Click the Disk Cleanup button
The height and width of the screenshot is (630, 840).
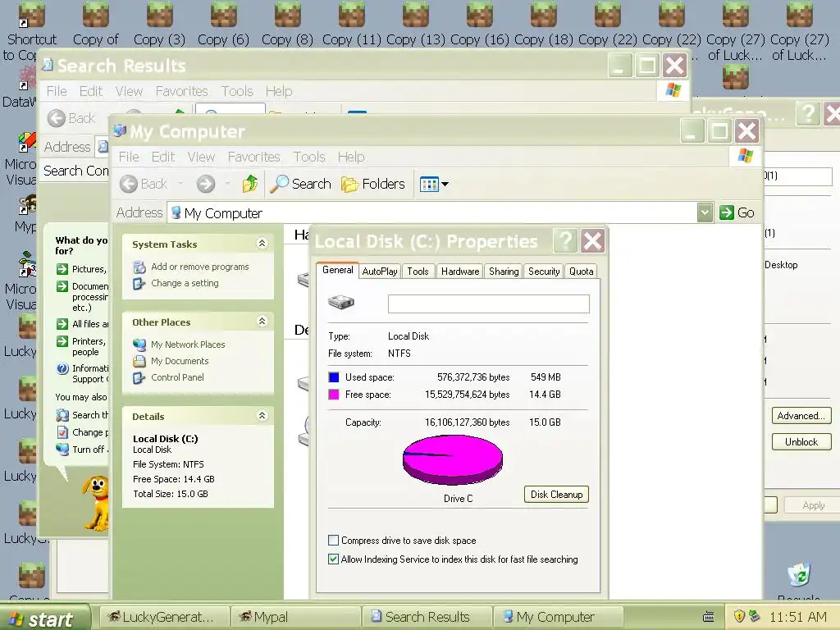557,495
